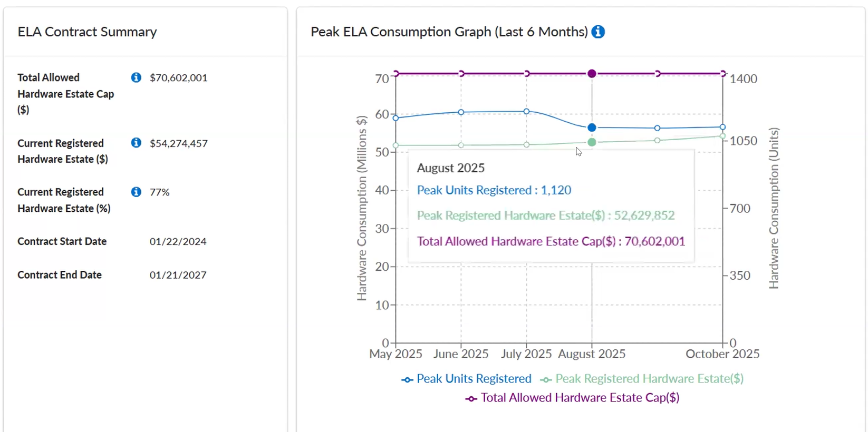Screen dimensions: 868x432
Task: Click info icon next to Current Registered Hardware Estate (%)
Action: (x=136, y=192)
